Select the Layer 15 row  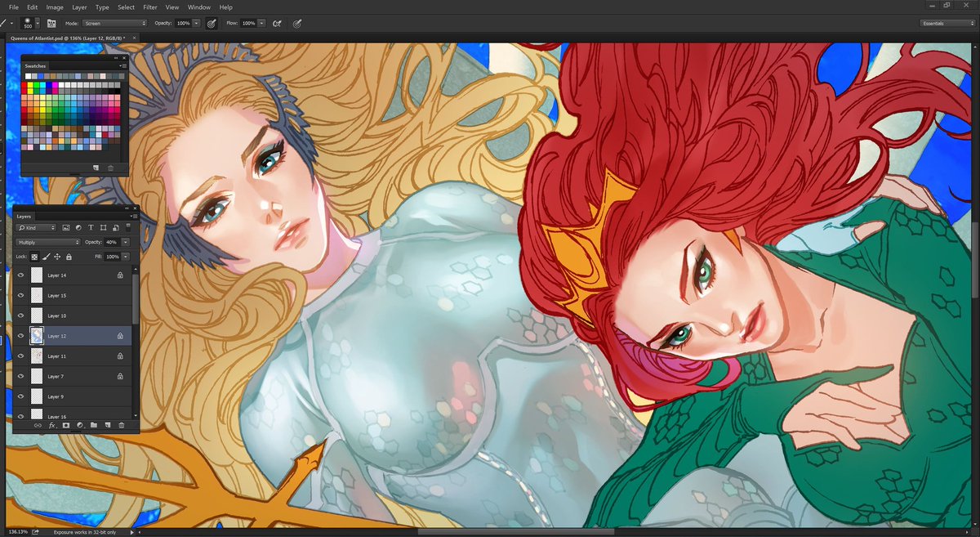coord(72,295)
